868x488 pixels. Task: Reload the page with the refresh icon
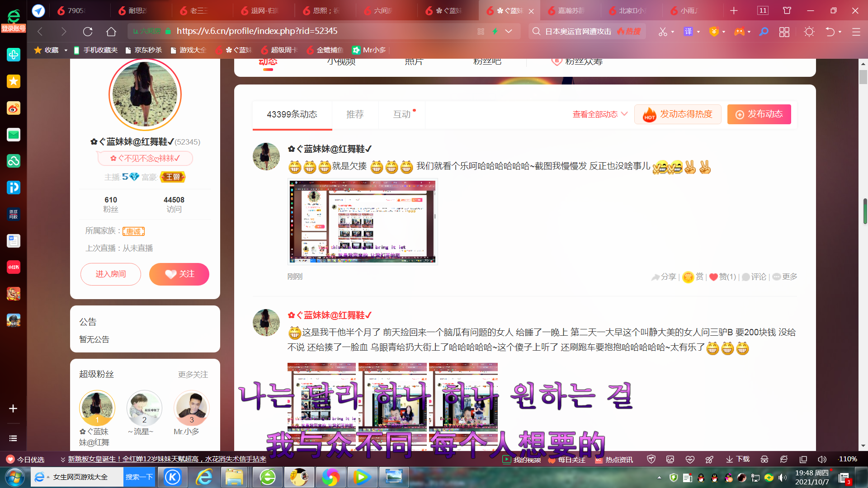coord(88,32)
